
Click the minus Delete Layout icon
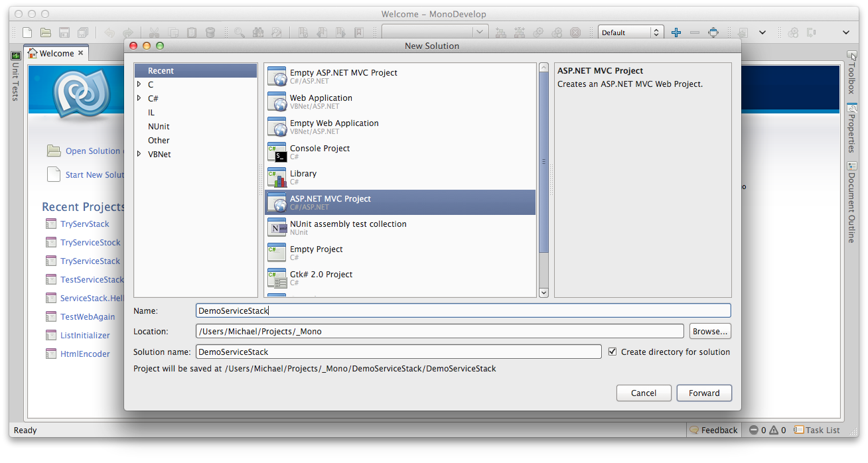[695, 33]
